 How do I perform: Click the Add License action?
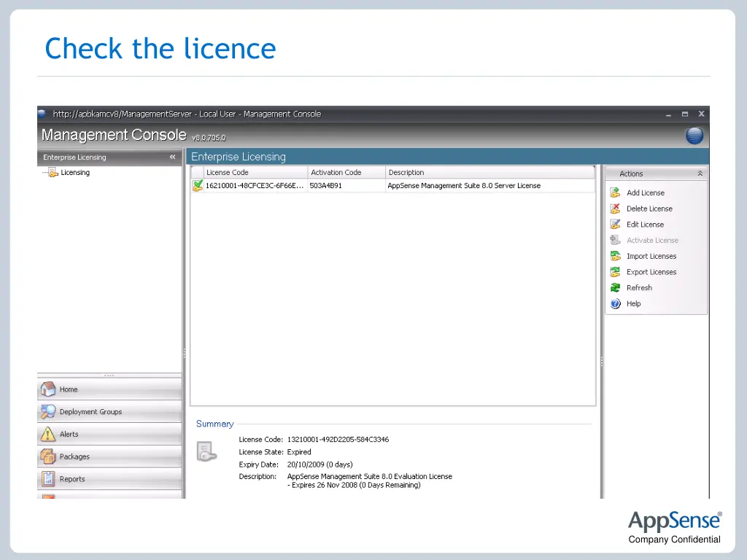(x=646, y=192)
